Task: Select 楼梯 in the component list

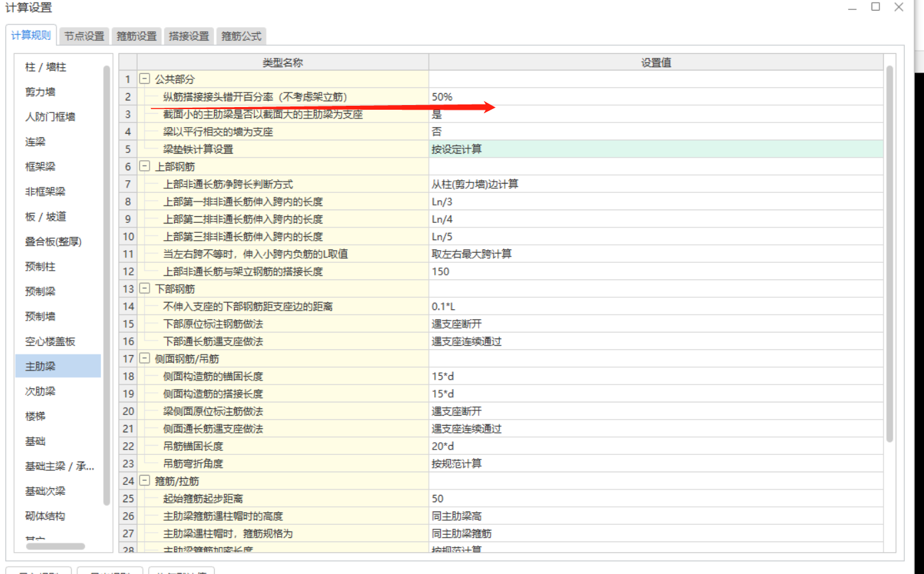Action: 58,416
